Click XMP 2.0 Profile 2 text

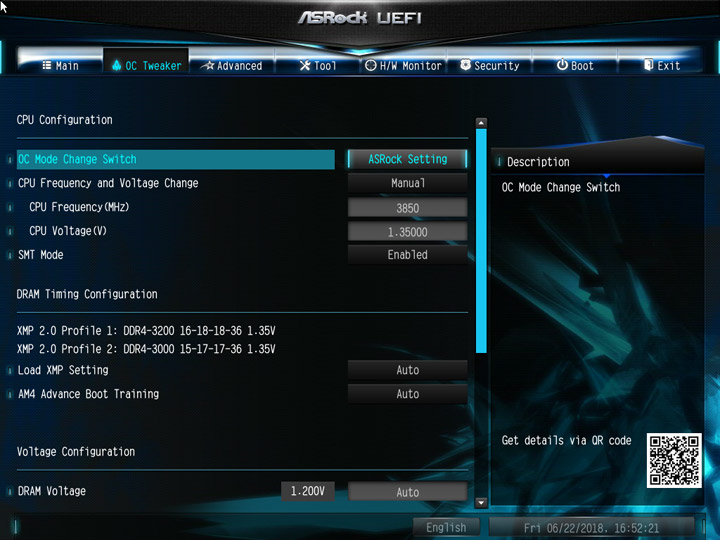pyautogui.click(x=146, y=349)
